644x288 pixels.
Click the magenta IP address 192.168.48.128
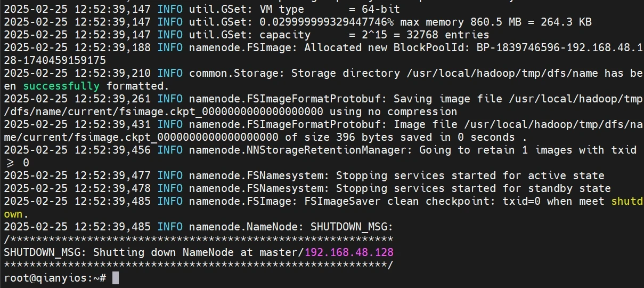pos(349,252)
